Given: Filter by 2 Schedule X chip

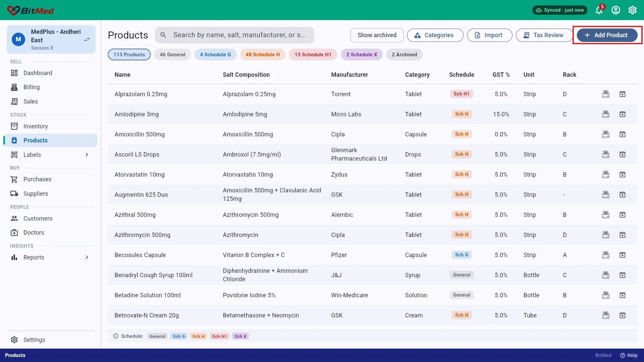Looking at the screenshot, I should 362,55.
